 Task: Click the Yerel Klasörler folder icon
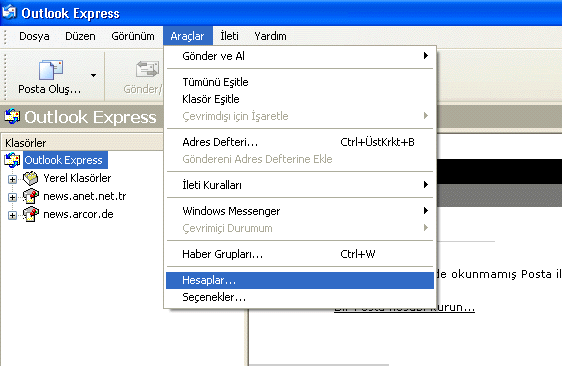click(30, 178)
